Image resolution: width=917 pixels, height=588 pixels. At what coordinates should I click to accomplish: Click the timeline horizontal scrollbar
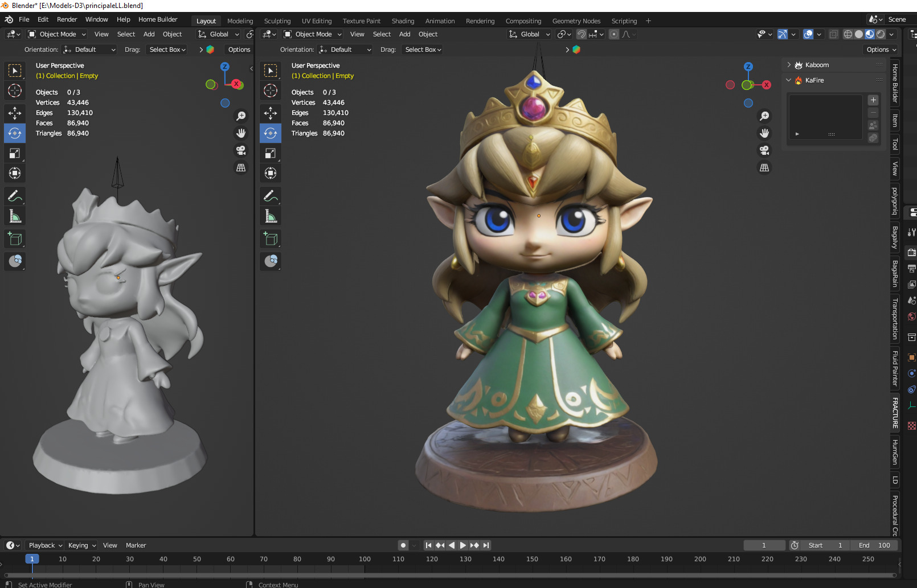coord(450,575)
